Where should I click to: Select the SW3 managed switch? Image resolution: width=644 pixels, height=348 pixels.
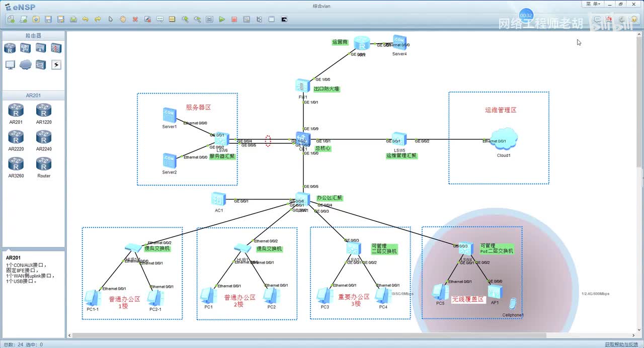(x=353, y=248)
